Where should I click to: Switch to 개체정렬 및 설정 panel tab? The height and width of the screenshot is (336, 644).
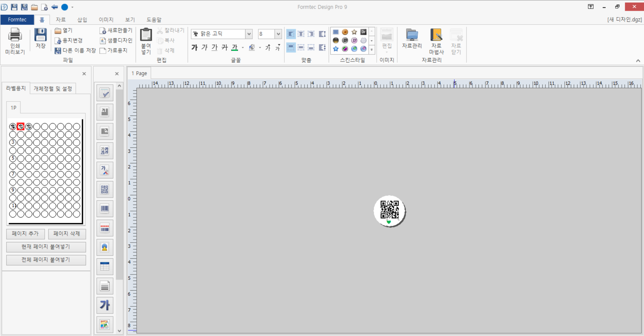click(x=53, y=89)
